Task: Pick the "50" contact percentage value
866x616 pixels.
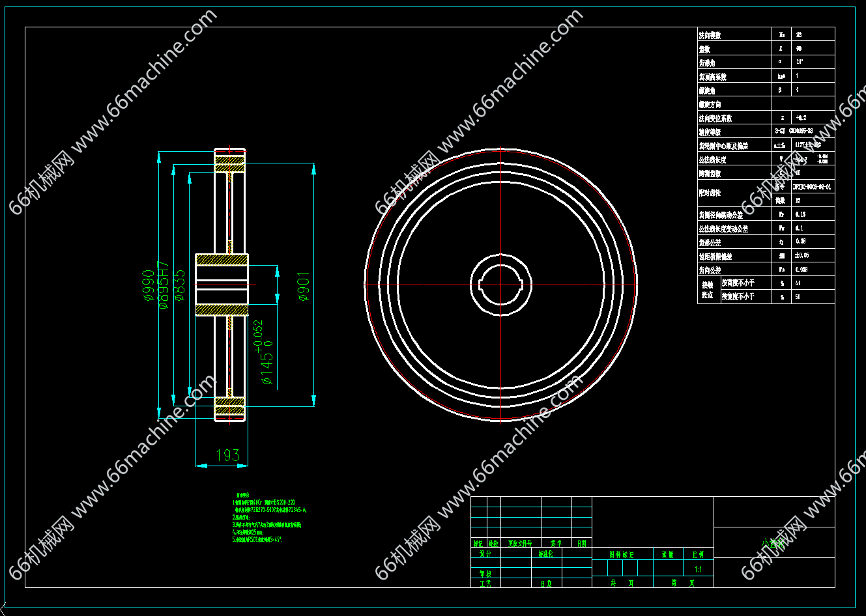Action: point(798,297)
